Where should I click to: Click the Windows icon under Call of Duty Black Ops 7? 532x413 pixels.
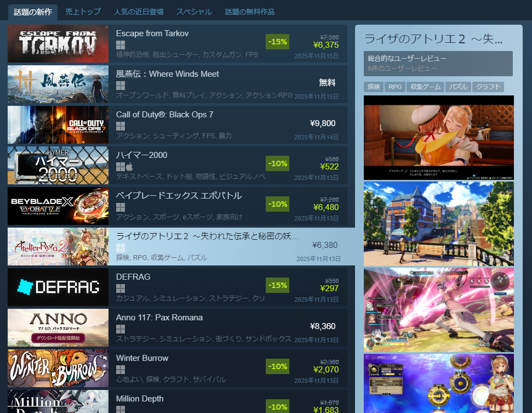[x=121, y=126]
